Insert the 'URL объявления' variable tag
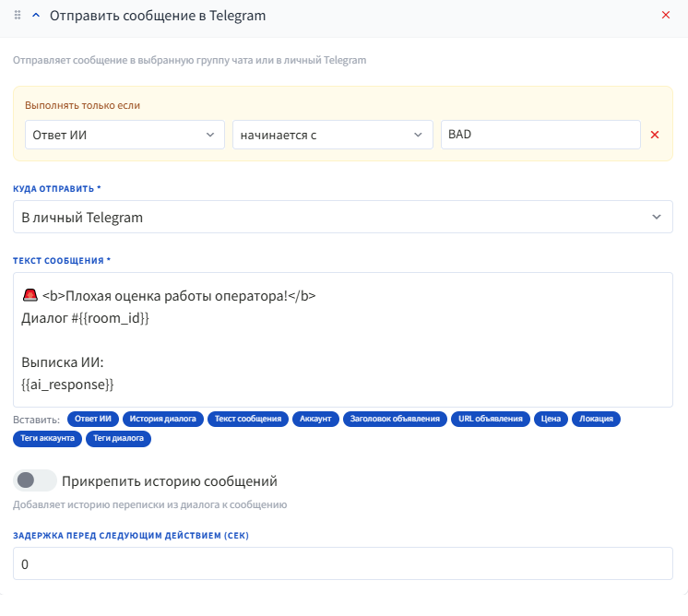The height and width of the screenshot is (616, 688). click(x=491, y=419)
